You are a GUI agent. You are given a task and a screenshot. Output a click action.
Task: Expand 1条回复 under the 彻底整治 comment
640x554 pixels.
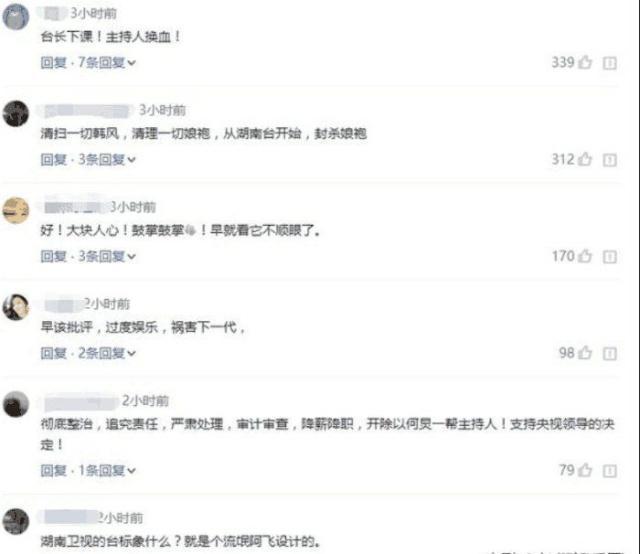click(107, 470)
